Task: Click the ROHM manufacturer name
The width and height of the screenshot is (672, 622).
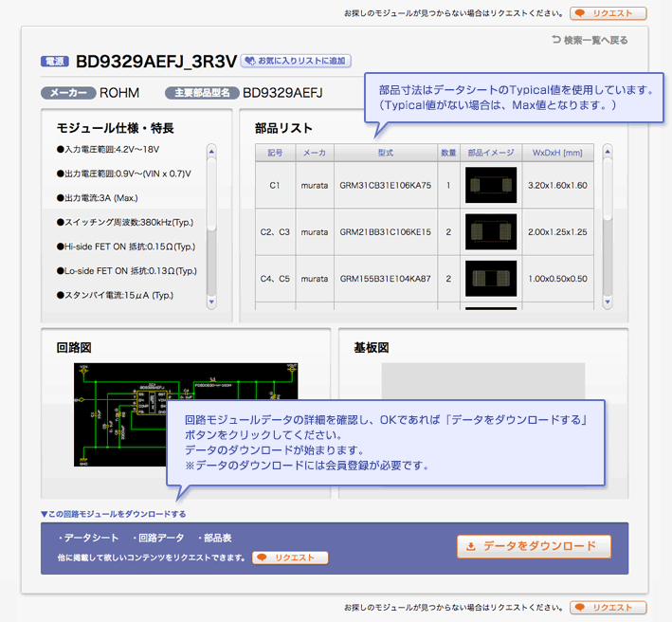Action: (119, 93)
